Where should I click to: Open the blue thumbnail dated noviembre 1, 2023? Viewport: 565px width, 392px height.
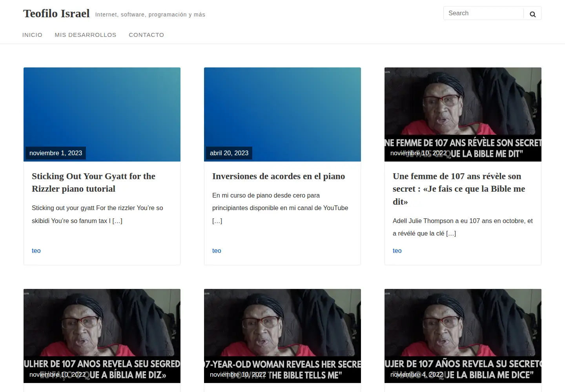coord(102,114)
